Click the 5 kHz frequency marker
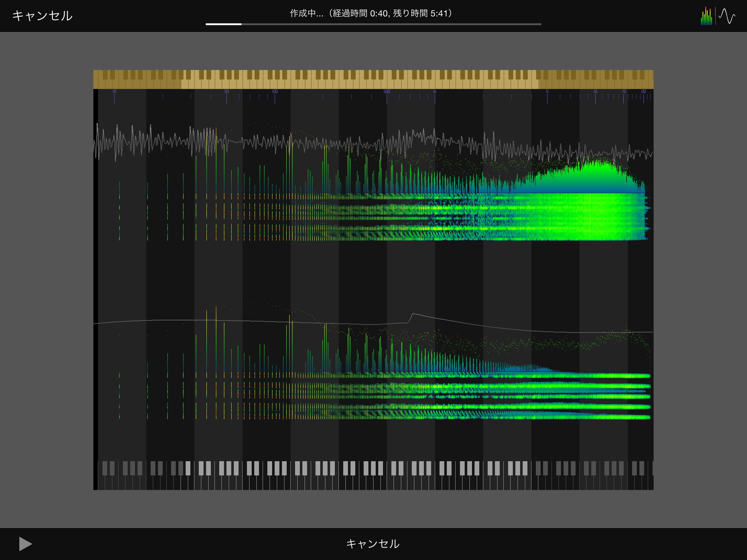This screenshot has width=747, height=560. [547, 92]
